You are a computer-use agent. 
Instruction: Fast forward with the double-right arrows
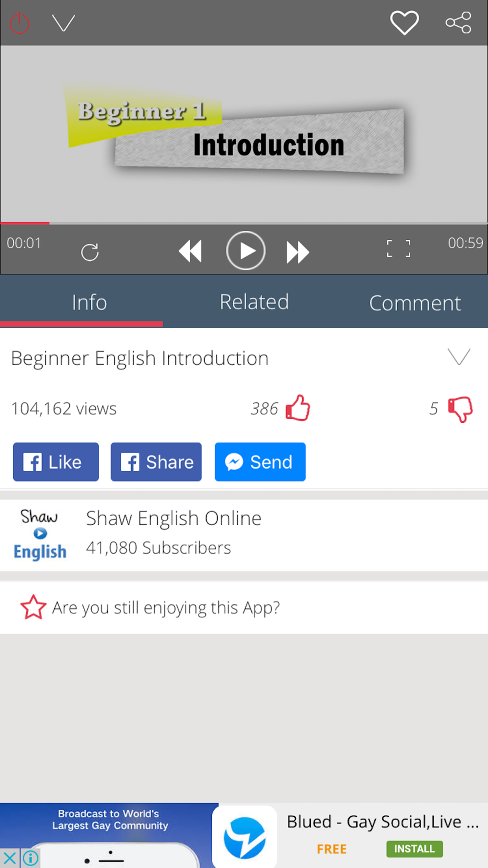(298, 252)
